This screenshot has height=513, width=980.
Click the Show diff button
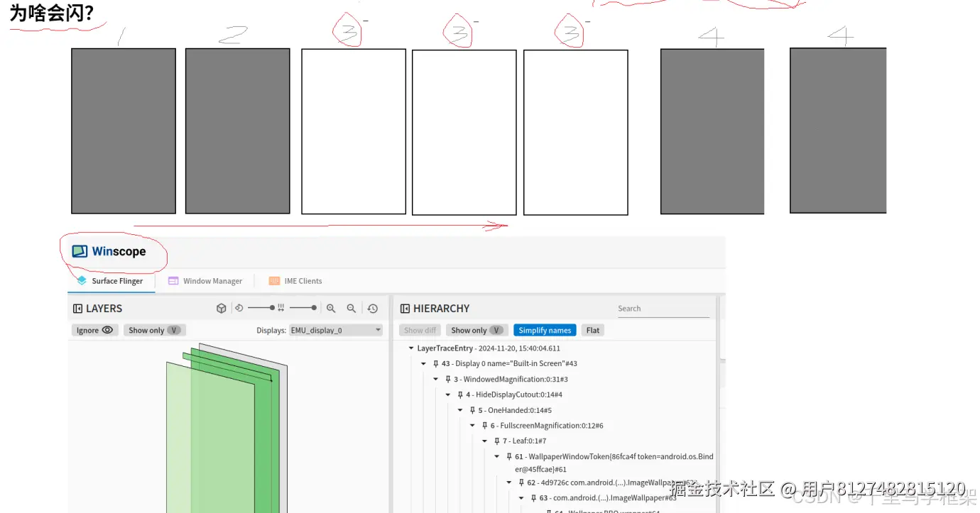point(419,330)
